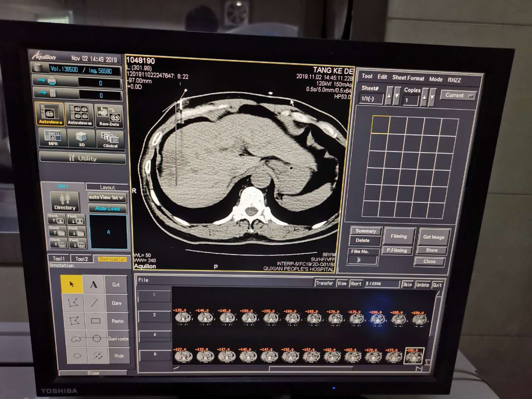This screenshot has height=399, width=532.
Task: Open the Autoview-m multi-view mode
Action: click(x=79, y=115)
